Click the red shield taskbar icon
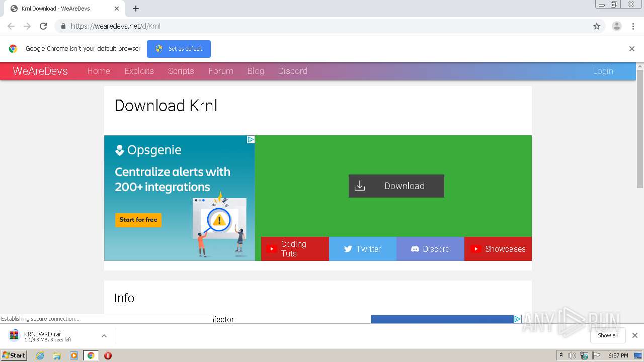 point(108,355)
